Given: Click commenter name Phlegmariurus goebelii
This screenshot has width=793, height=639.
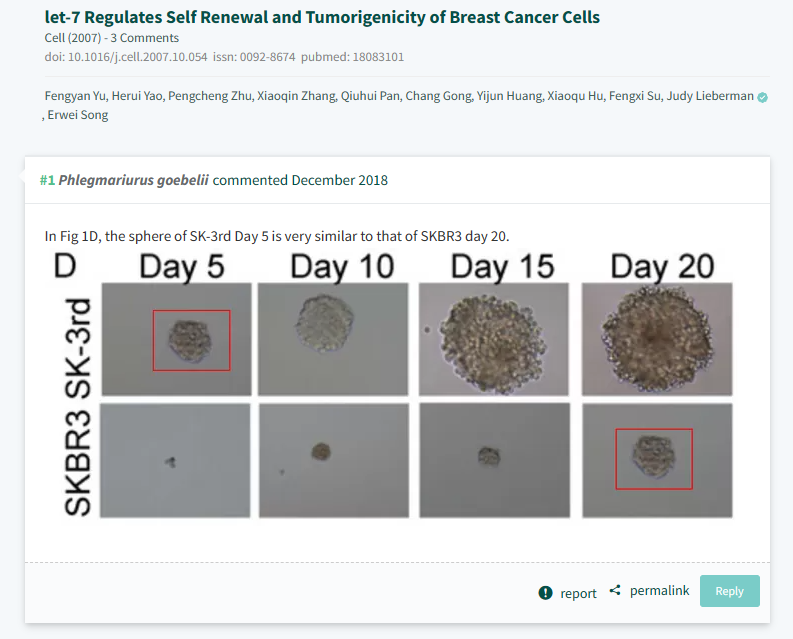Looking at the screenshot, I should click(134, 180).
